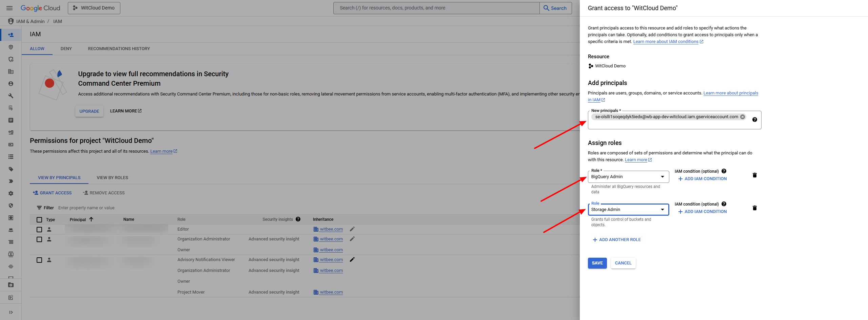Image resolution: width=868 pixels, height=320 pixels.
Task: Select the IAM add-person sidebar icon
Action: pyautogui.click(x=11, y=35)
